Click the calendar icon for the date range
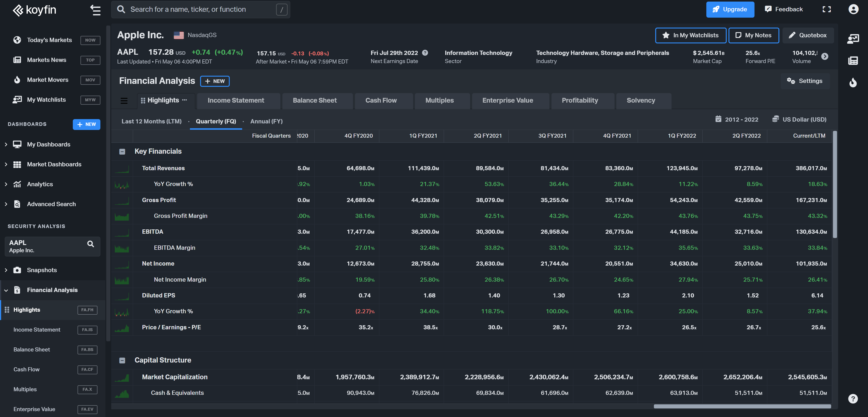The image size is (868, 417). [x=718, y=119]
